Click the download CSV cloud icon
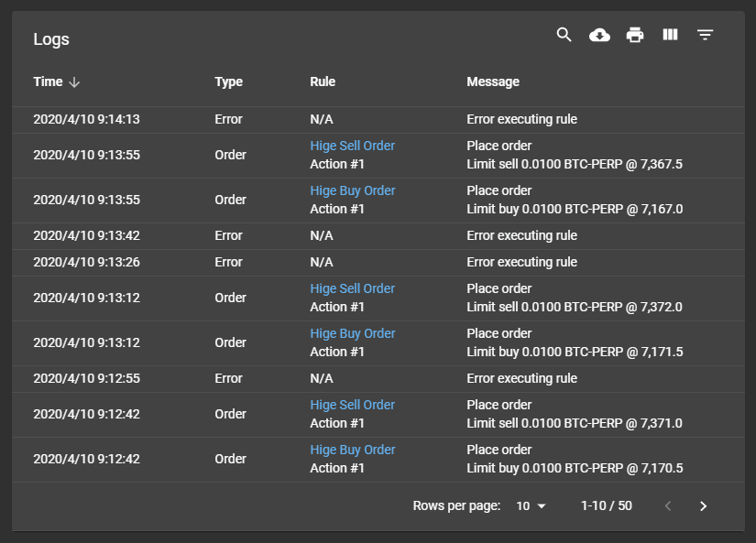 (599, 35)
